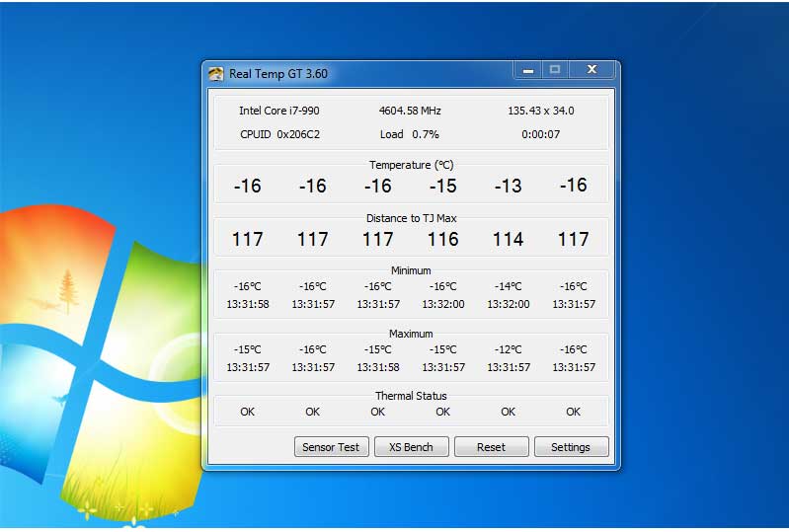The width and height of the screenshot is (789, 532).
Task: Click the Minimum section heading
Action: pyautogui.click(x=411, y=270)
